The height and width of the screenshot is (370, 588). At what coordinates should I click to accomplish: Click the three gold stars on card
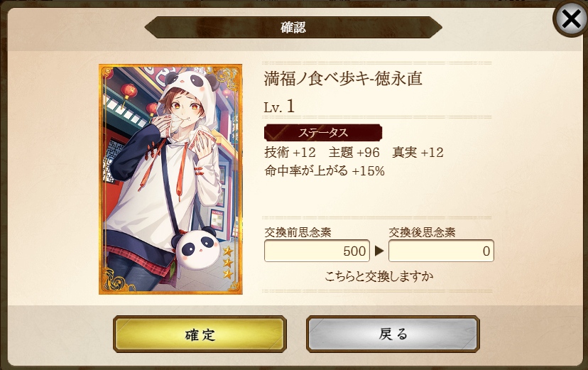coord(228,263)
